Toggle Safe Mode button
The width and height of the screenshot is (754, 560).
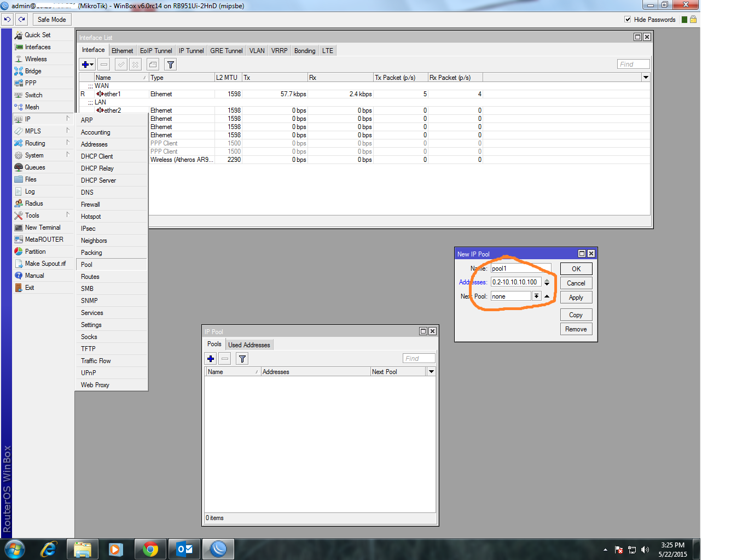pos(51,19)
